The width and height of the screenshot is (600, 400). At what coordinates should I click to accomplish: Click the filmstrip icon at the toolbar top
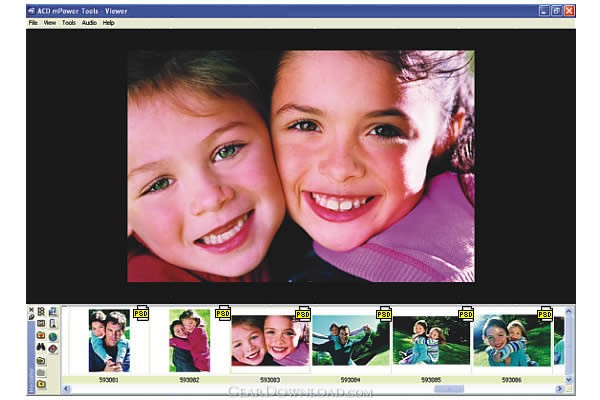click(x=41, y=312)
